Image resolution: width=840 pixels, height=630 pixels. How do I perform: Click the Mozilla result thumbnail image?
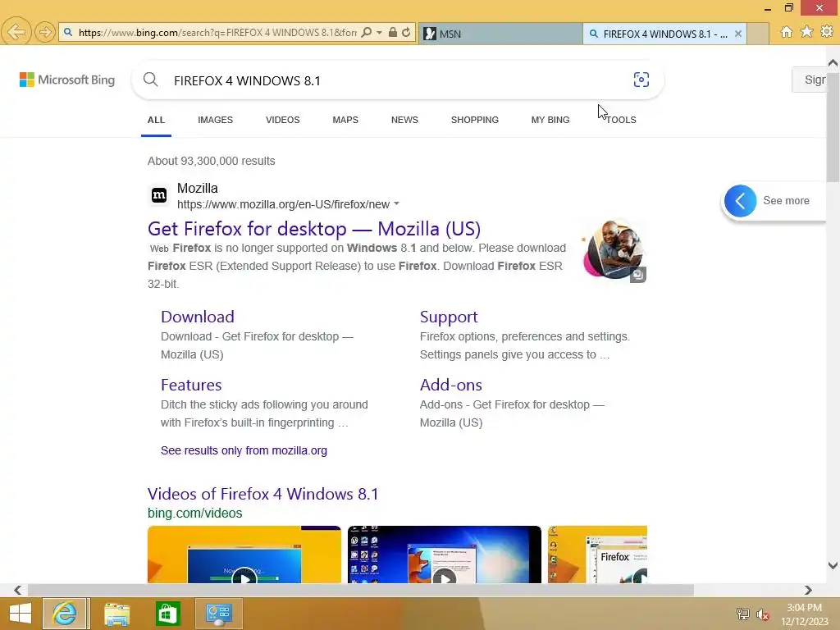614,249
